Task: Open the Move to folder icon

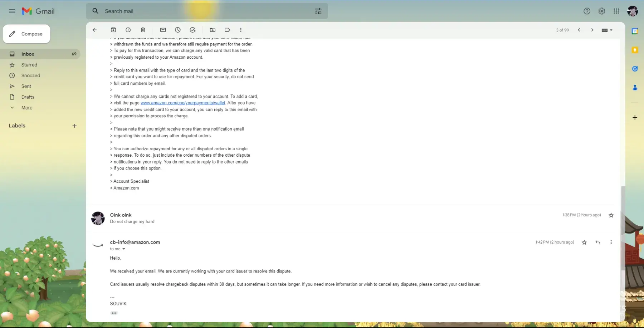Action: 213,30
